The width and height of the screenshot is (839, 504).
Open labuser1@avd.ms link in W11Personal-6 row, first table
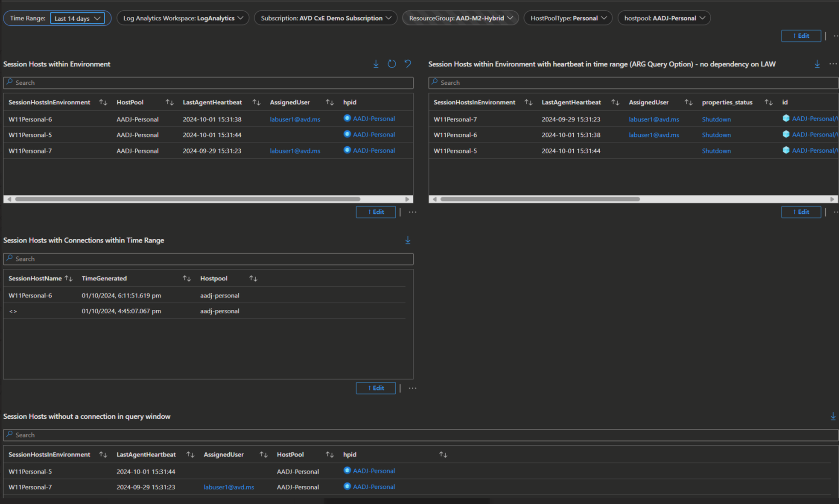tap(295, 119)
